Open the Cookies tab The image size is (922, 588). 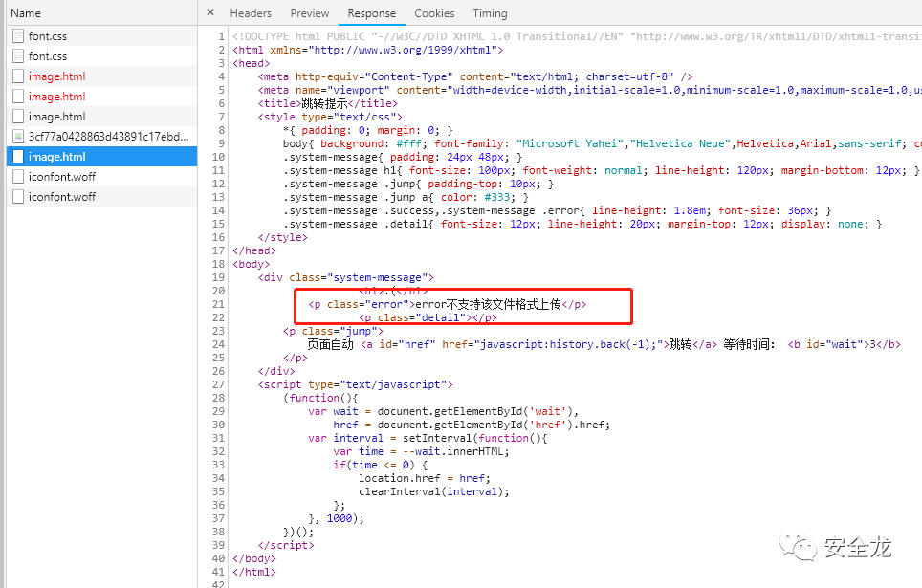434,13
